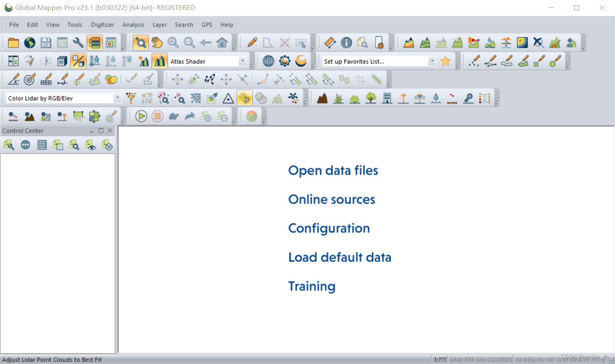Click the Save workspace floppy disk icon
Image resolution: width=615 pixels, height=364 pixels.
[46, 42]
